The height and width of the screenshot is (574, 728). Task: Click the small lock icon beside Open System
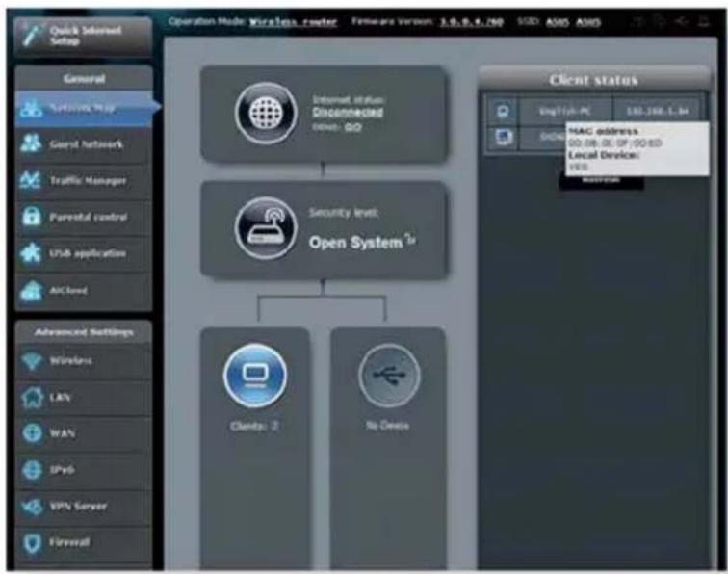(x=410, y=239)
